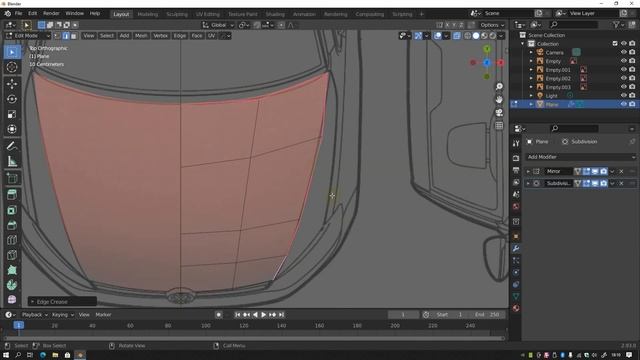
Task: Expand the Camera item in outliner
Action: [x=531, y=52]
